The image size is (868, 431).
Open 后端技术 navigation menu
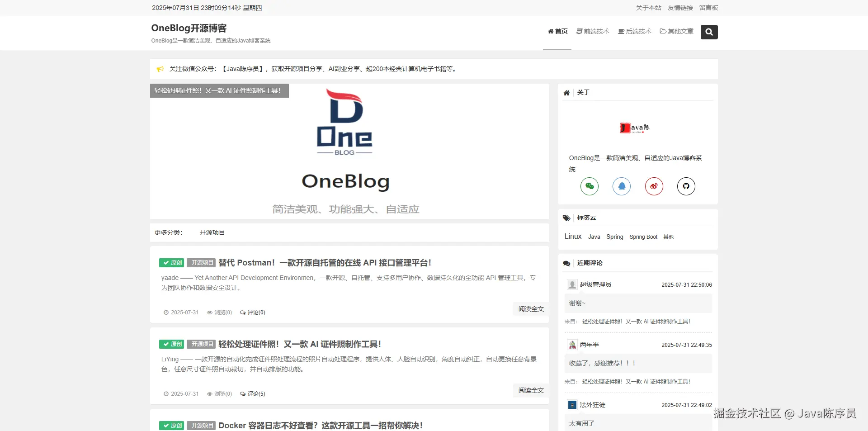tap(635, 31)
